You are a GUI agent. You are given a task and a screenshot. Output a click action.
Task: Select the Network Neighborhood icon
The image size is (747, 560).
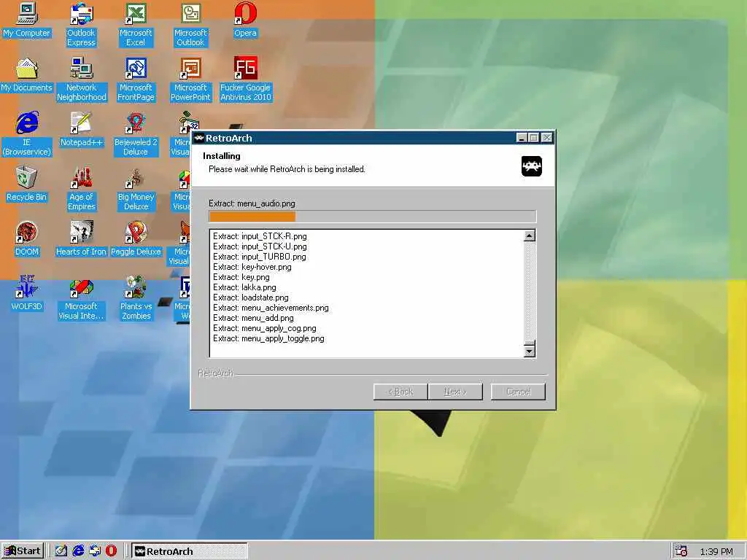click(82, 79)
